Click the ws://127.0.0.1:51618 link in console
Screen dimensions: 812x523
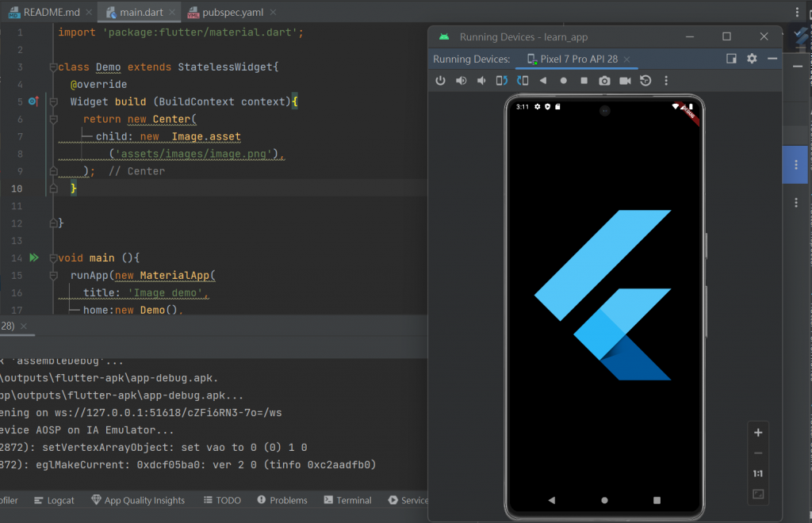168,413
